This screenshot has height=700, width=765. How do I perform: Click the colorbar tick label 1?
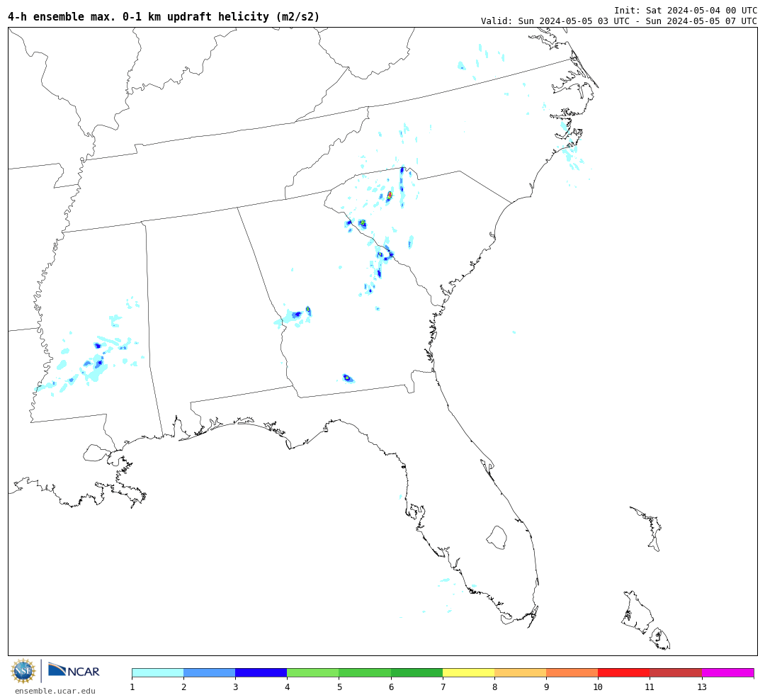(x=132, y=687)
